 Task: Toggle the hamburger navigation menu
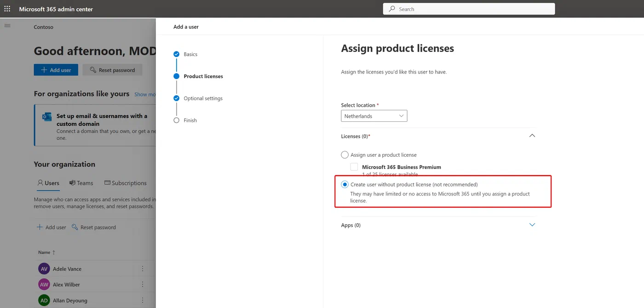pos(7,25)
